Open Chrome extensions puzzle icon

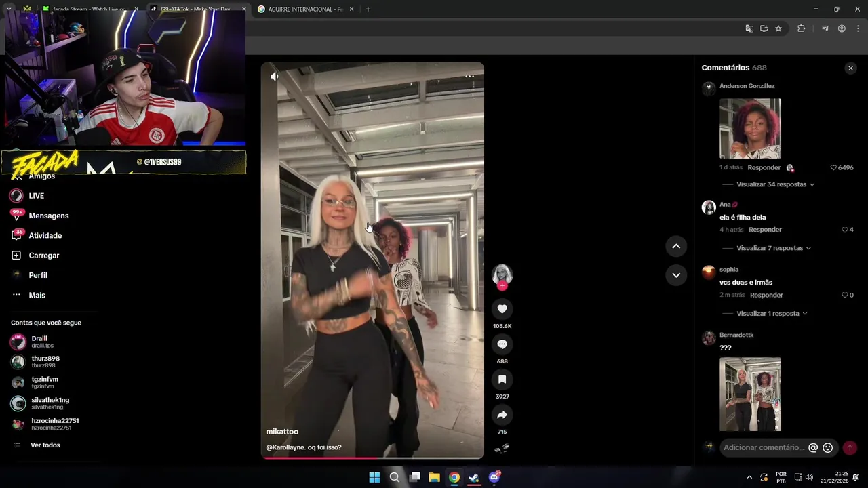click(x=801, y=28)
